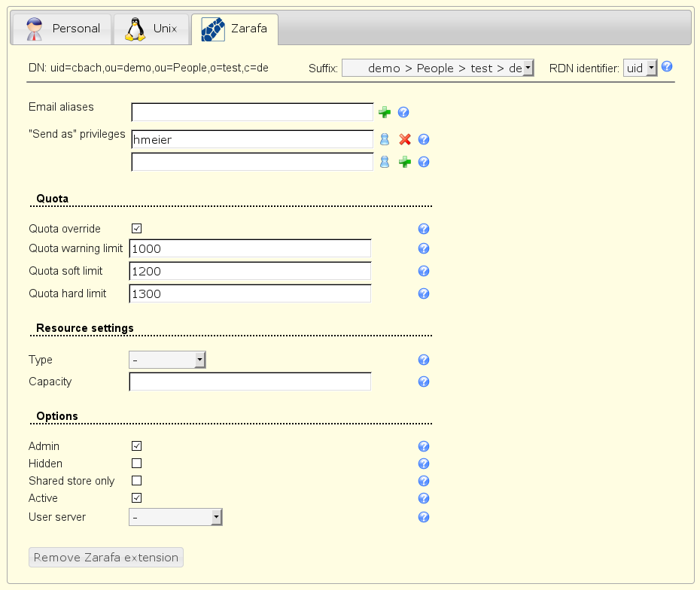Switch to the Personal tab
Screen dimensions: 700x590
coord(63,29)
